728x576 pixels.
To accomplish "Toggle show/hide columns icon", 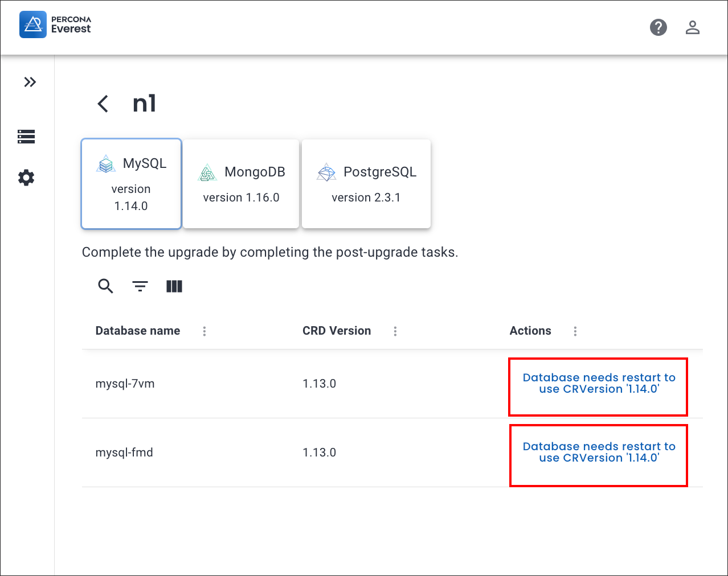I will pyautogui.click(x=174, y=286).
